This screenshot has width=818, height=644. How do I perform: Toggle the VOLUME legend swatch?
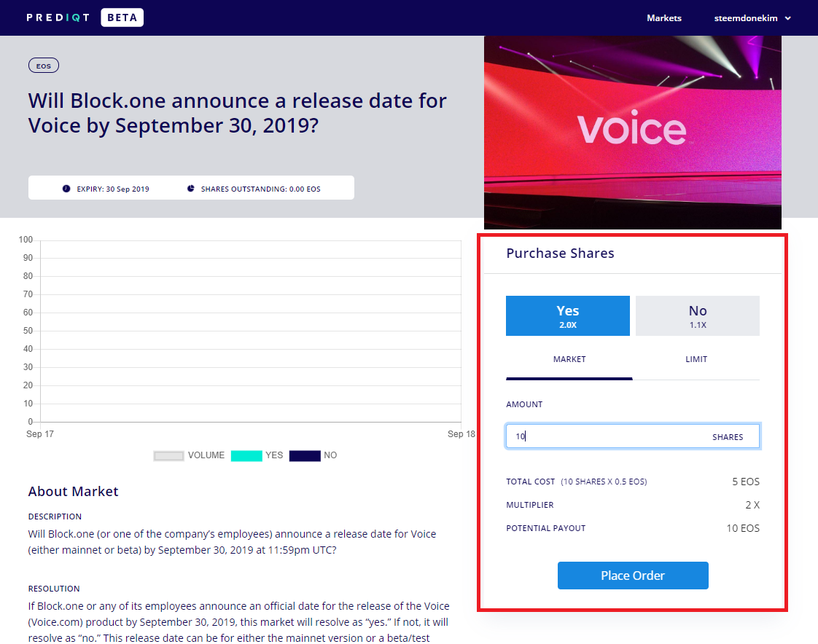(x=168, y=456)
